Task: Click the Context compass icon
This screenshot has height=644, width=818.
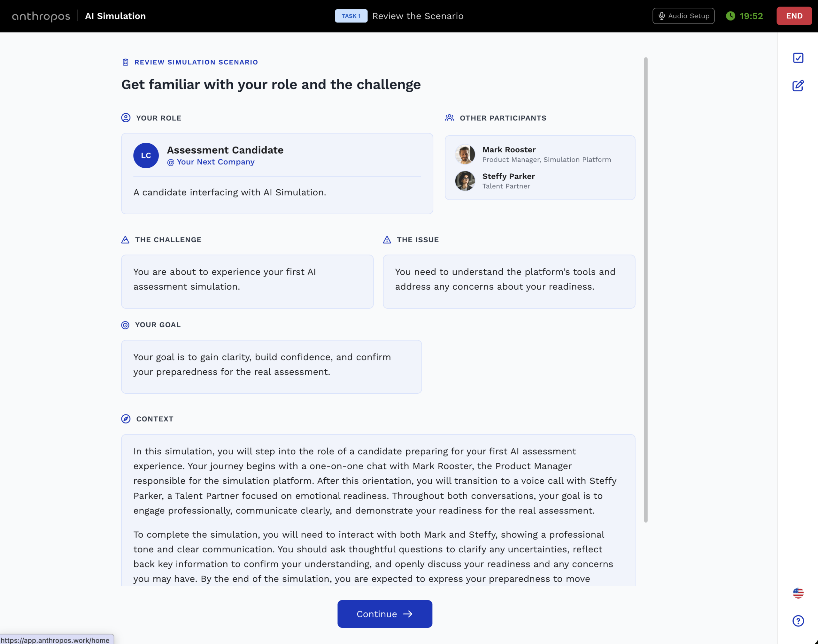Action: [126, 419]
